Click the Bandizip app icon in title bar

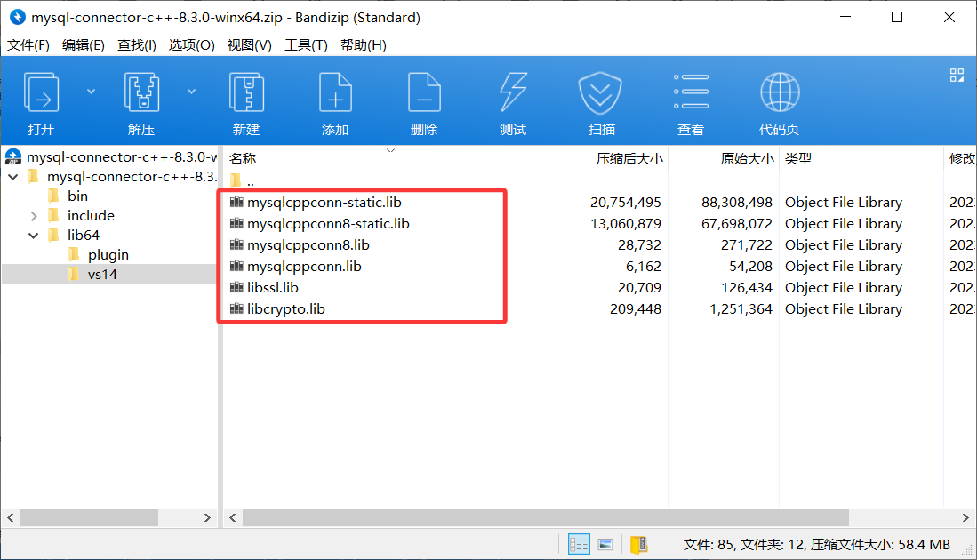18,17
